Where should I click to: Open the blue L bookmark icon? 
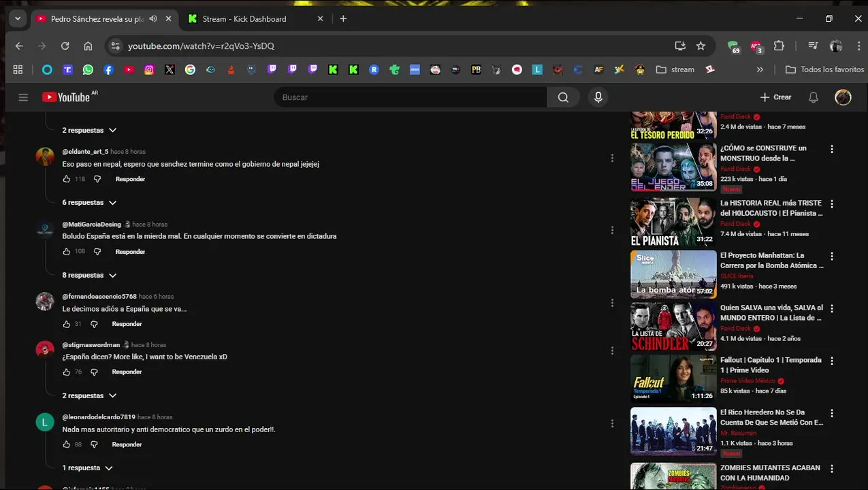[x=537, y=69]
